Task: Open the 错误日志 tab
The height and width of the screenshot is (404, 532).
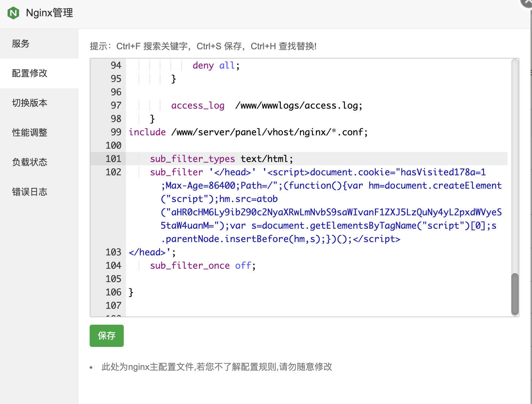Action: (x=39, y=192)
